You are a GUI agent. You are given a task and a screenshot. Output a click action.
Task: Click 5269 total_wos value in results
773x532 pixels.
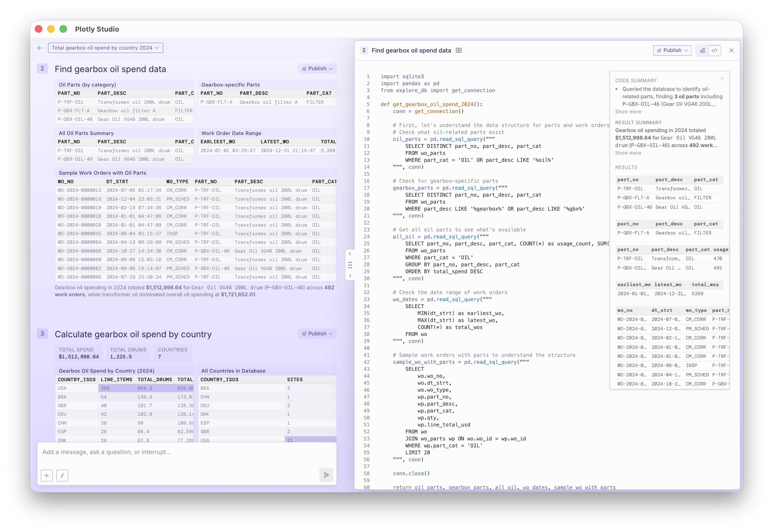click(697, 294)
